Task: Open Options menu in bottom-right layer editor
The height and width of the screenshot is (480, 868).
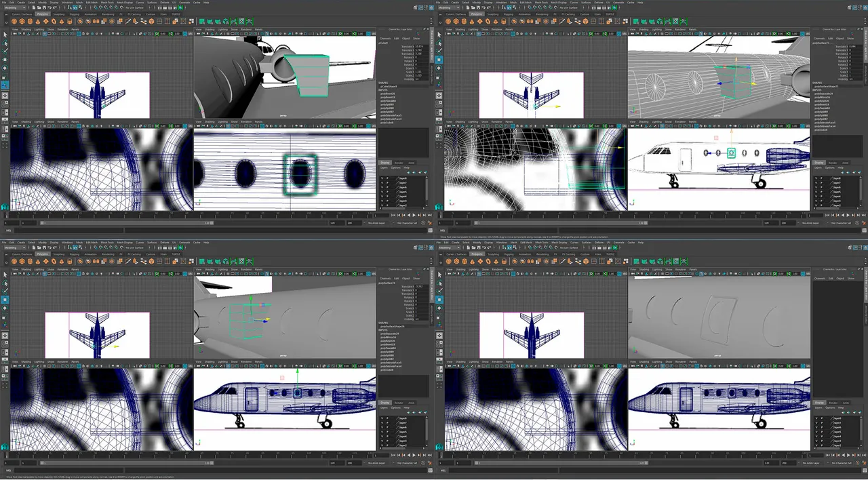Action: 831,407
